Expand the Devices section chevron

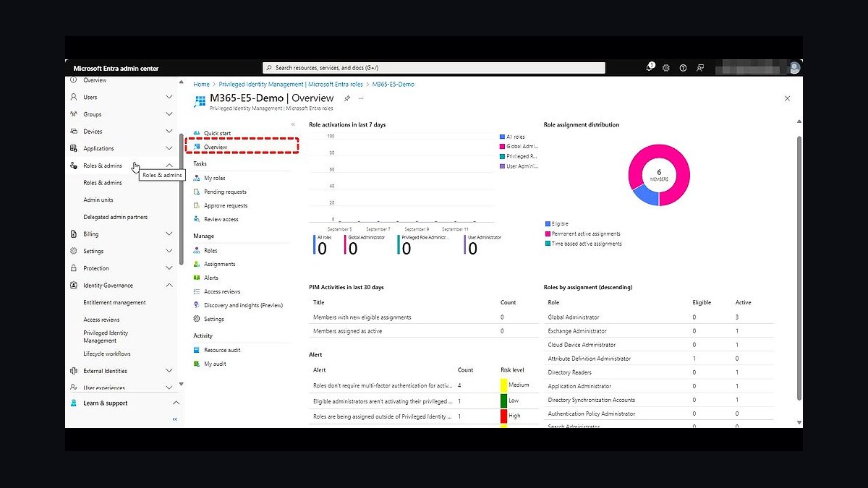[x=169, y=132]
